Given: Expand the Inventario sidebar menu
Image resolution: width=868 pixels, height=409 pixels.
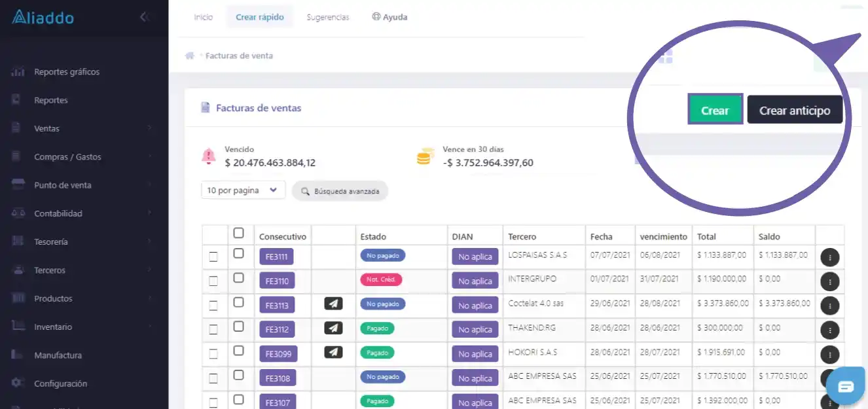Looking at the screenshot, I should (x=150, y=327).
